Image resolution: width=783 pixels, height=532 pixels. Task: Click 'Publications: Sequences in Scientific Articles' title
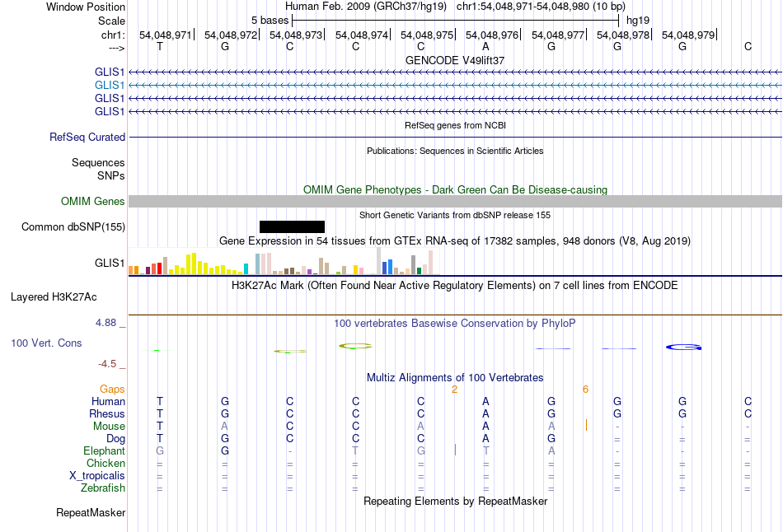455,151
